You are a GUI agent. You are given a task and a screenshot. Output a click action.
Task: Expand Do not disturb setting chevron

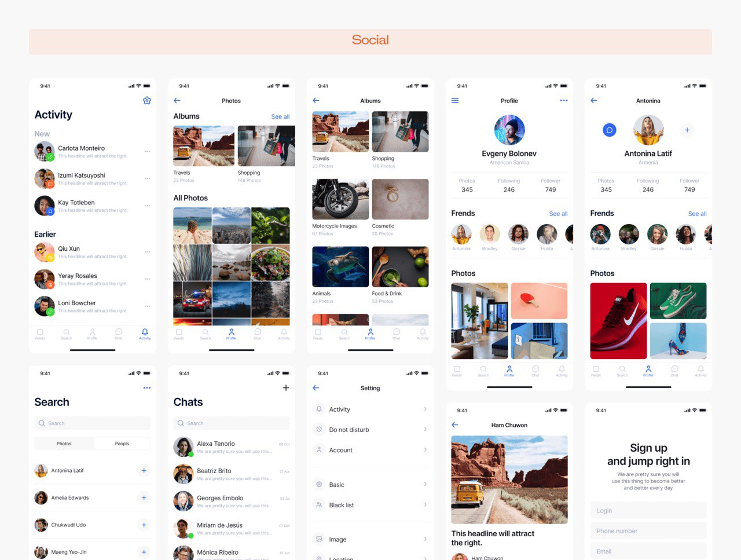point(425,429)
